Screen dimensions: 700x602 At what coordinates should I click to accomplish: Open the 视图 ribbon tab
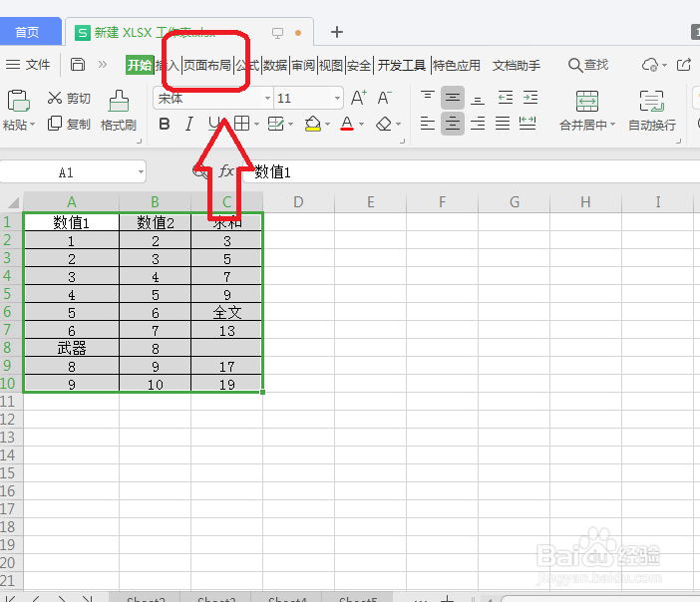(x=331, y=65)
